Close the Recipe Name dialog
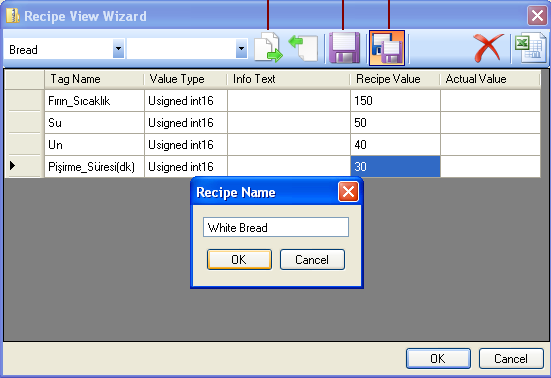551x378 pixels. [x=348, y=192]
